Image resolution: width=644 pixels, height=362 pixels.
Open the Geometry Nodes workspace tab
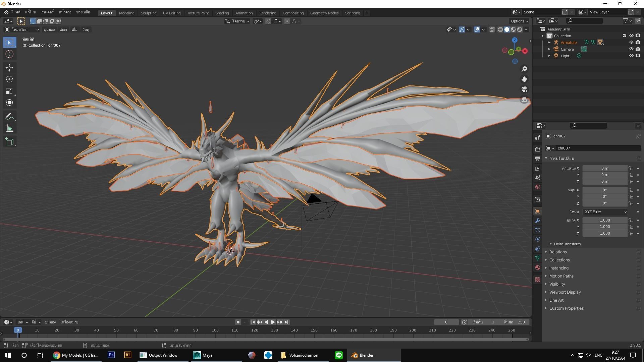[x=324, y=13]
